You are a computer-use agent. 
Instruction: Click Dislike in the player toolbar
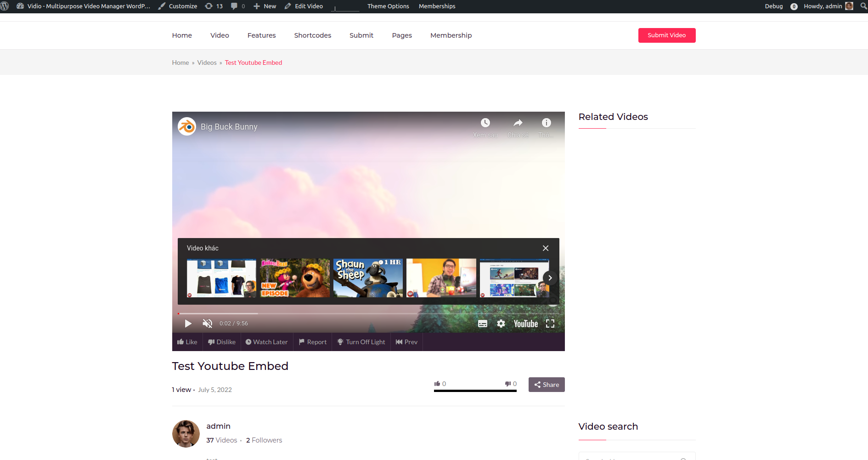coord(221,342)
